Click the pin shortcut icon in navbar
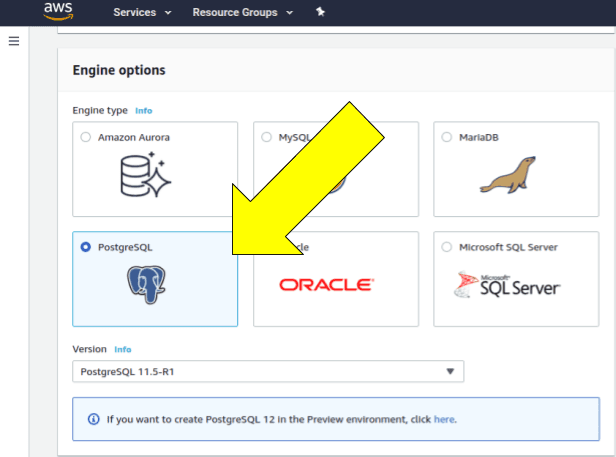 click(320, 12)
